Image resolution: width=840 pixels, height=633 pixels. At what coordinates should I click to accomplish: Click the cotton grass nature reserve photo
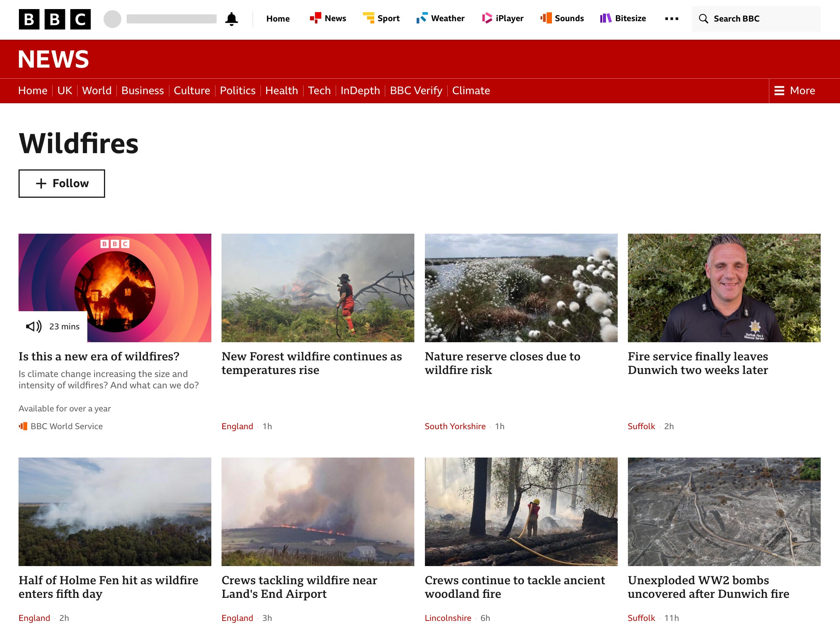coord(521,288)
